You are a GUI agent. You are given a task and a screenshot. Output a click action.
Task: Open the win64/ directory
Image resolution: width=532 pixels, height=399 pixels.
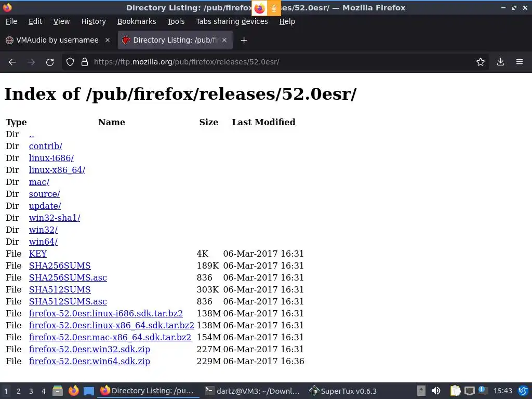[43, 242]
